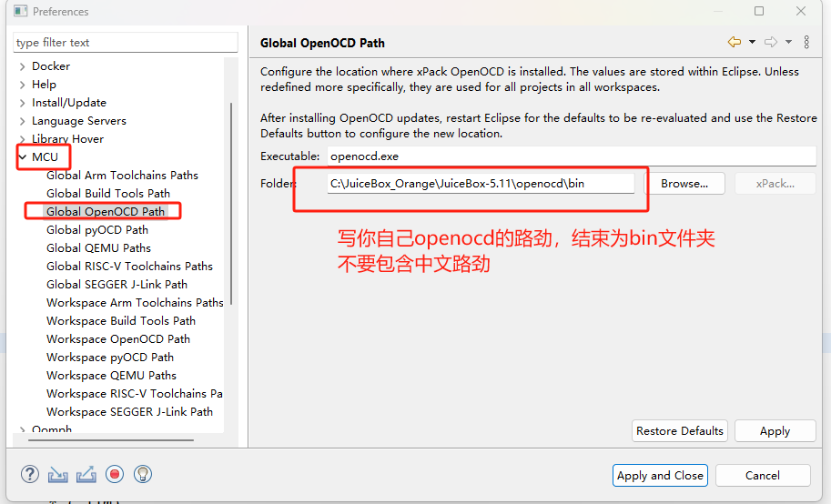Click the light bulb tips icon
Viewport: 831px width, 504px height.
coord(142,474)
